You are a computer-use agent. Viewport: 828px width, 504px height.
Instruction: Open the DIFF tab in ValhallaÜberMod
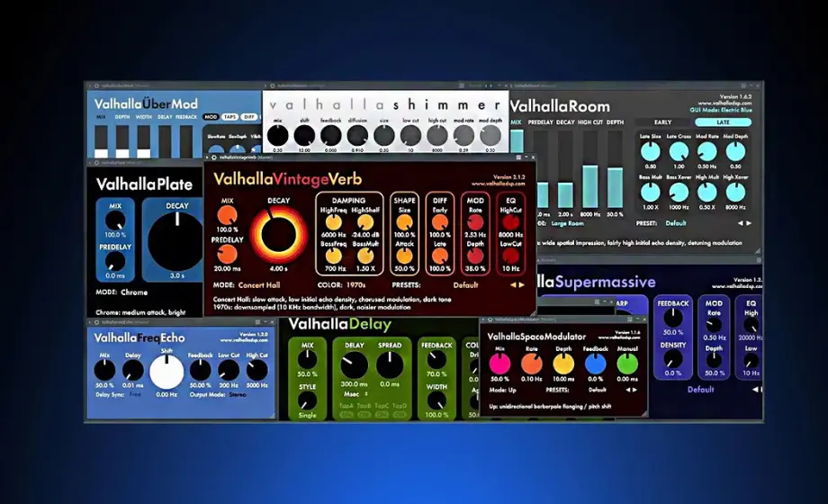tap(248, 117)
